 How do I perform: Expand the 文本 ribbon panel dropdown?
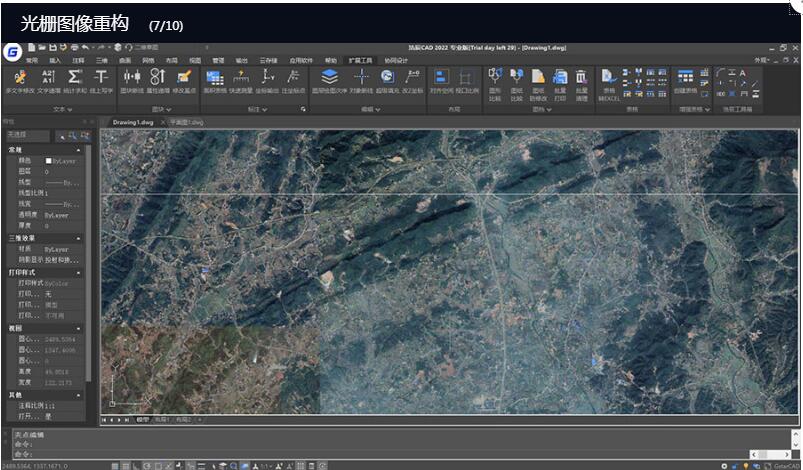[x=68, y=109]
